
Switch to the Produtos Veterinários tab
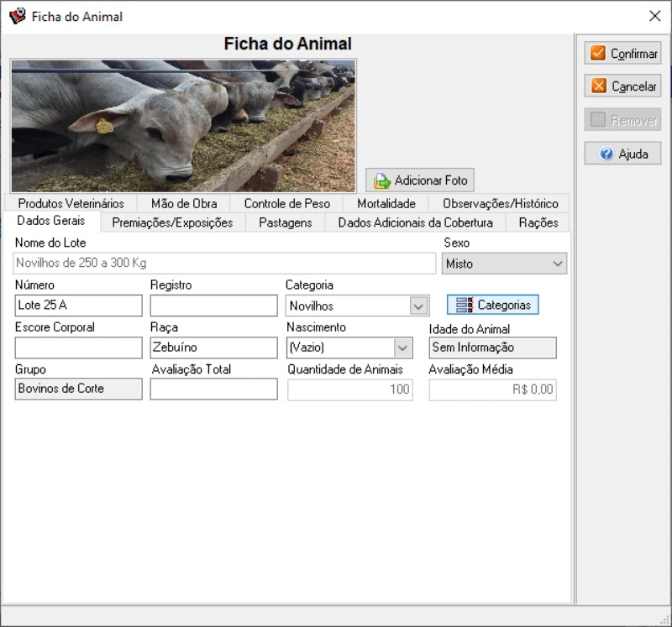point(71,203)
